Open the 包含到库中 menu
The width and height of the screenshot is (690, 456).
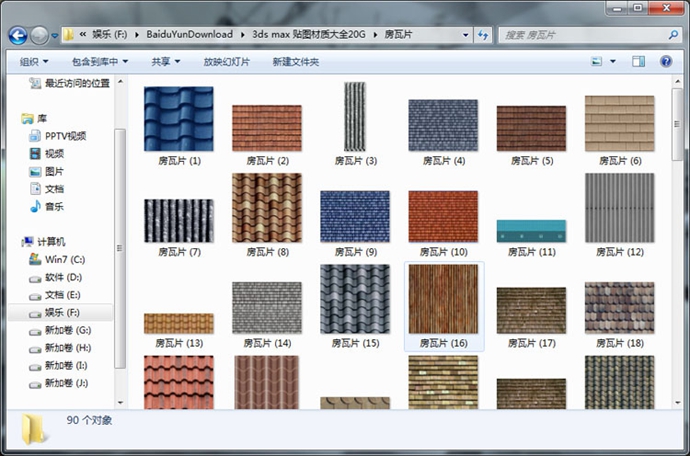tap(100, 62)
